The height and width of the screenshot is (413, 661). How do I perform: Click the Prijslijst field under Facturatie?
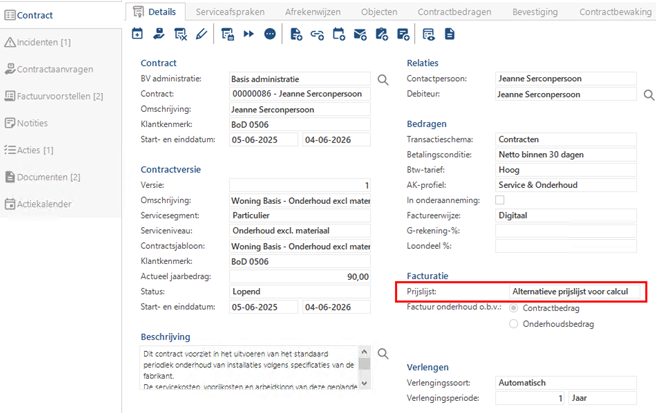(574, 292)
